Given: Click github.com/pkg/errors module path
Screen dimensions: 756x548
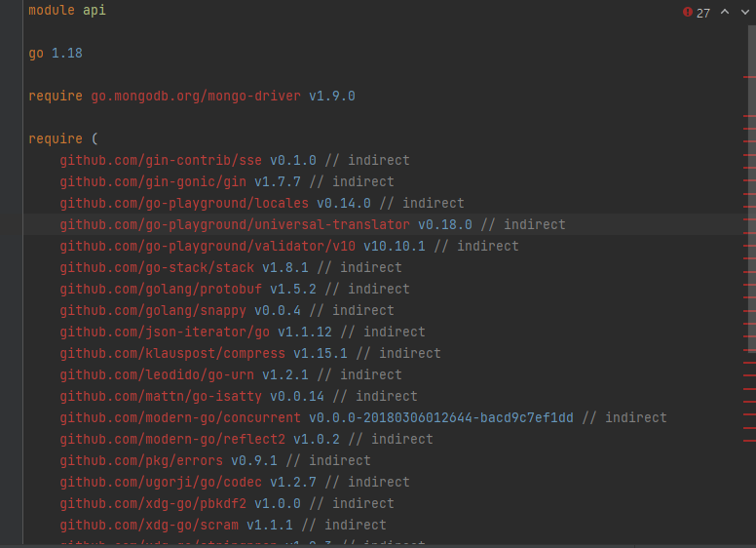Looking at the screenshot, I should pos(142,460).
